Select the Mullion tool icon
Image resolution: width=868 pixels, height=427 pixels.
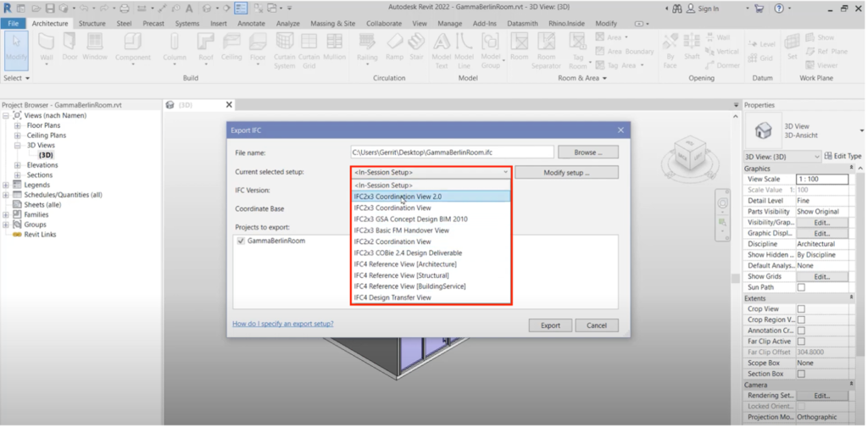coord(334,42)
